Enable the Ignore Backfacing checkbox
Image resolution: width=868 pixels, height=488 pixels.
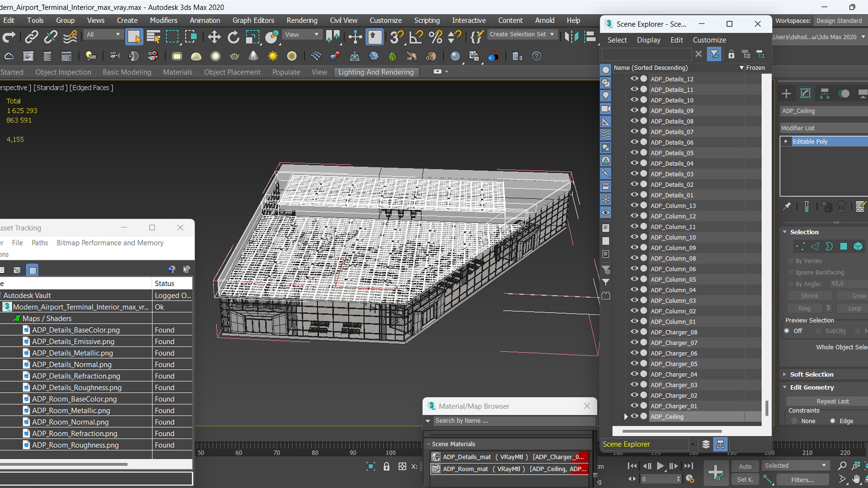coord(791,272)
